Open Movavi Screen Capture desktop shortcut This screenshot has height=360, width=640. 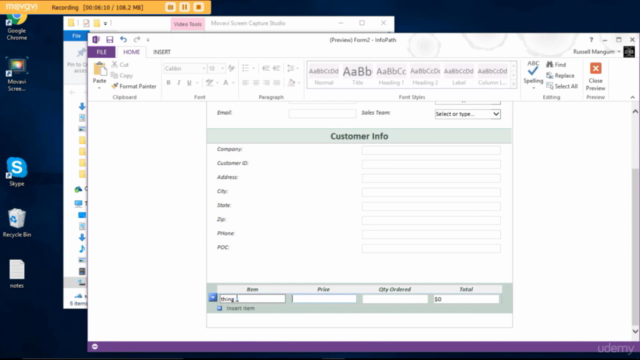point(17,75)
